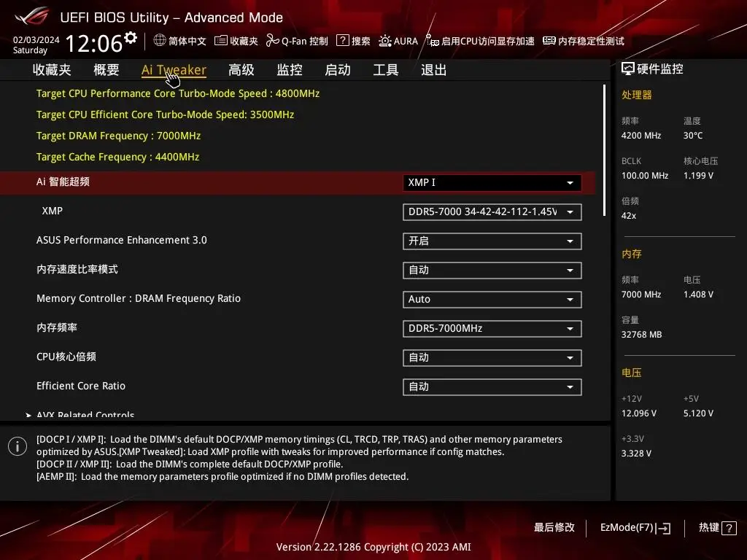Expand AVX Related Controls submenu
The height and width of the screenshot is (560, 747).
[x=85, y=415]
